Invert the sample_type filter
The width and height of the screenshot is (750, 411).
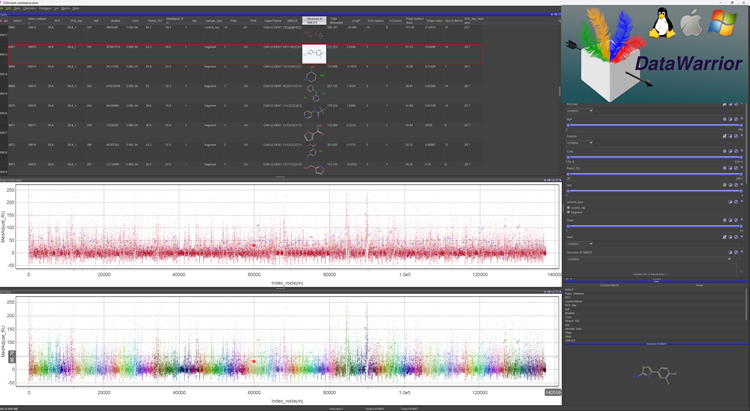(730, 202)
